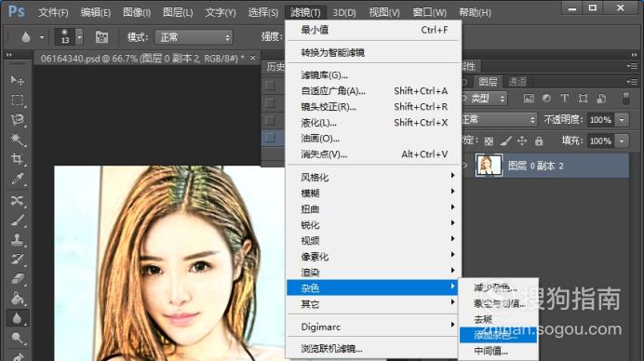Viewport: 644px width, 361px height.
Task: Filter layers by smart object icon
Action: [x=601, y=98]
